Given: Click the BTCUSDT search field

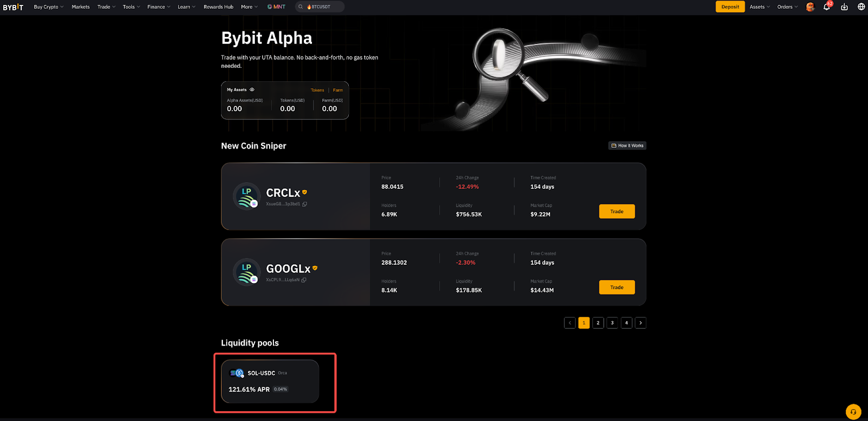Looking at the screenshot, I should (320, 7).
